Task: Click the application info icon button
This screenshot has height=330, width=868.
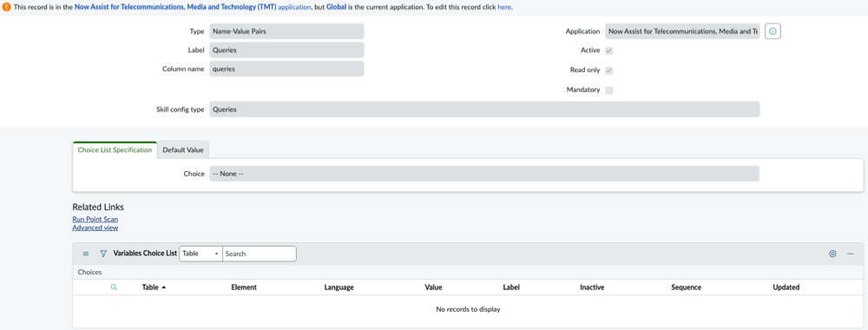Action: pyautogui.click(x=773, y=31)
